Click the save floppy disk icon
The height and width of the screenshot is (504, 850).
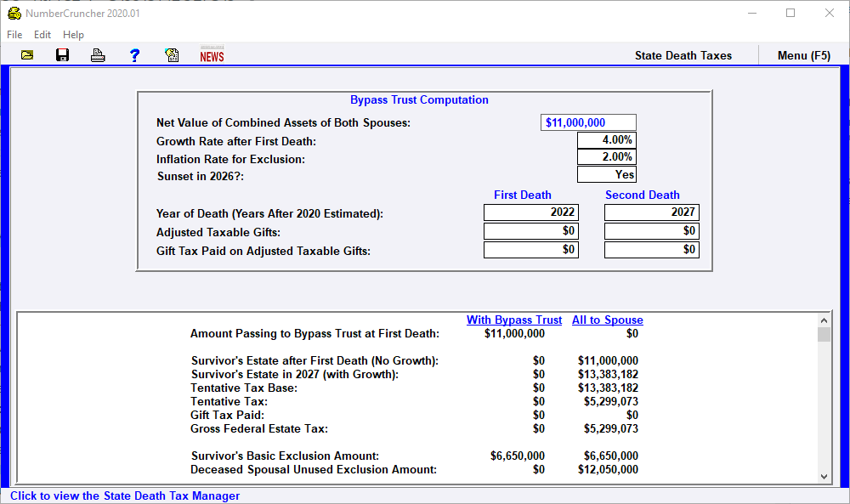[x=62, y=54]
